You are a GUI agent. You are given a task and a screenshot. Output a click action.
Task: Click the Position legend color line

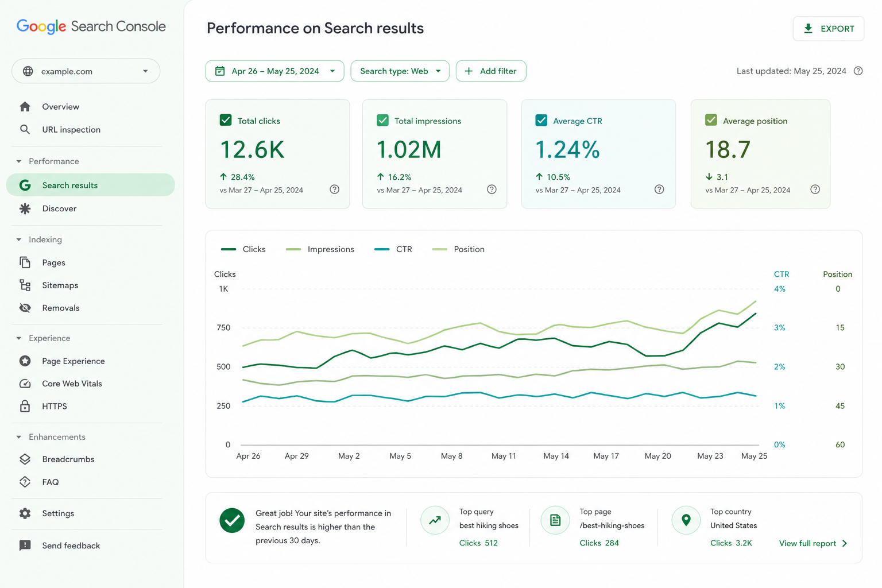click(x=440, y=249)
